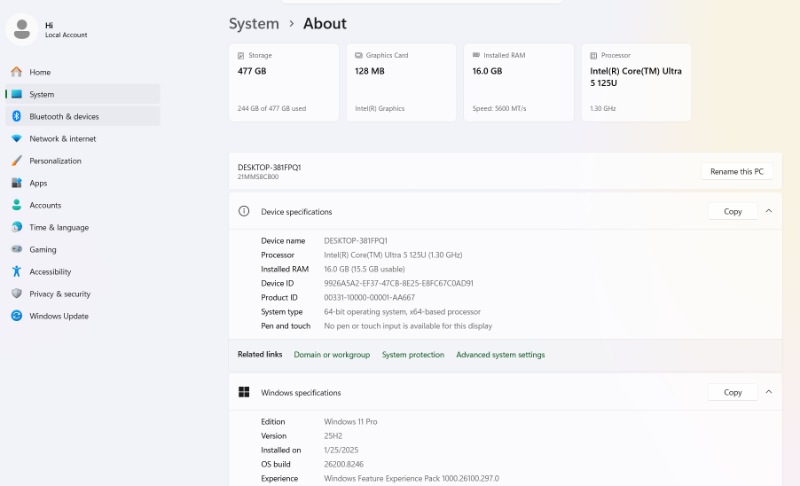Open the Windows Update icon
Image resolution: width=800 pixels, height=486 pixels.
click(x=16, y=316)
